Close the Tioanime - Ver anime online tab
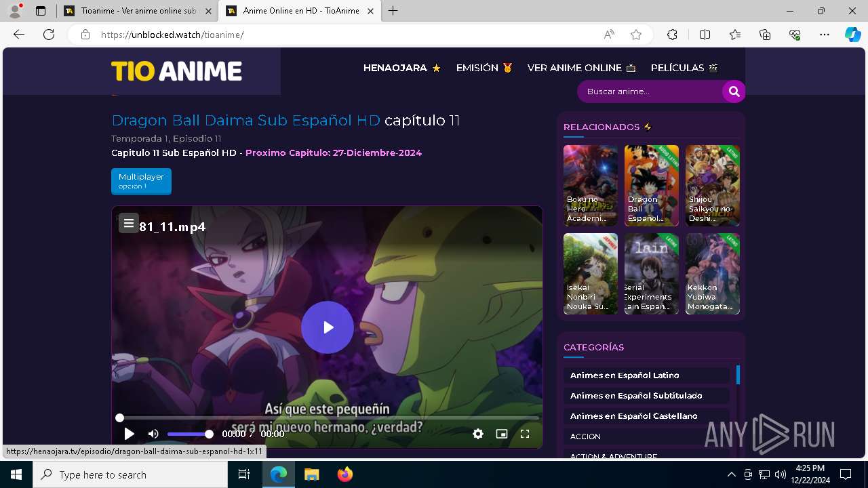Screen dimensions: 868x488 [208, 11]
